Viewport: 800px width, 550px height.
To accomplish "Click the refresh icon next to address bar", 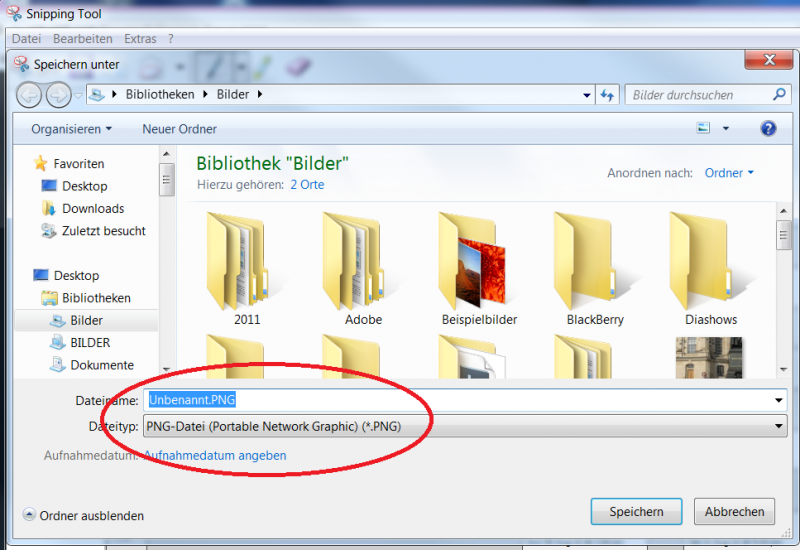I will point(607,95).
